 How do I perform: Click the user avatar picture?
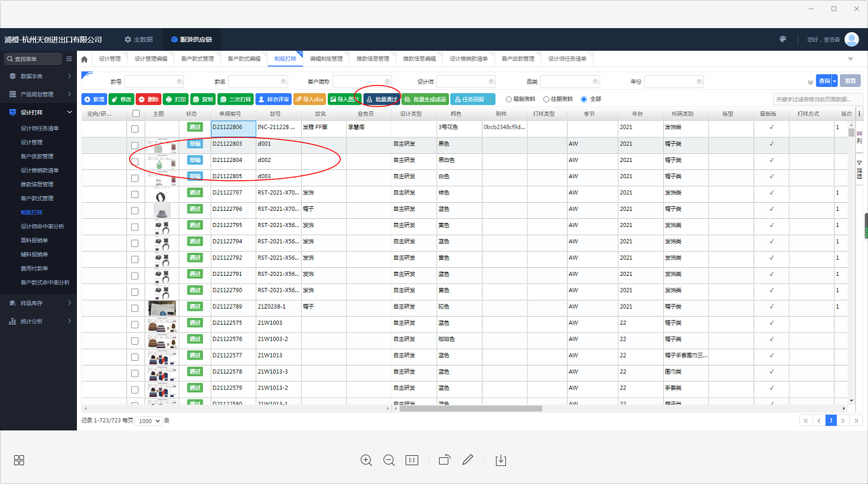tap(851, 39)
